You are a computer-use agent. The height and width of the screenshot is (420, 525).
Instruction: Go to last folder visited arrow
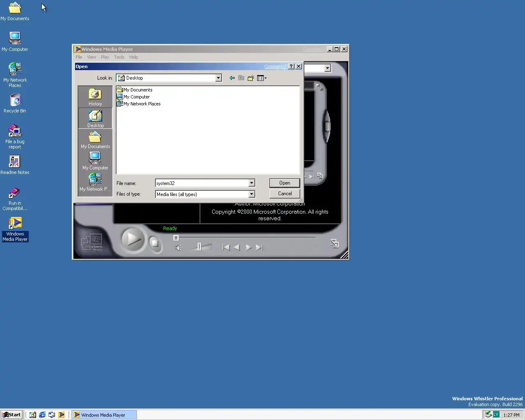coord(232,78)
